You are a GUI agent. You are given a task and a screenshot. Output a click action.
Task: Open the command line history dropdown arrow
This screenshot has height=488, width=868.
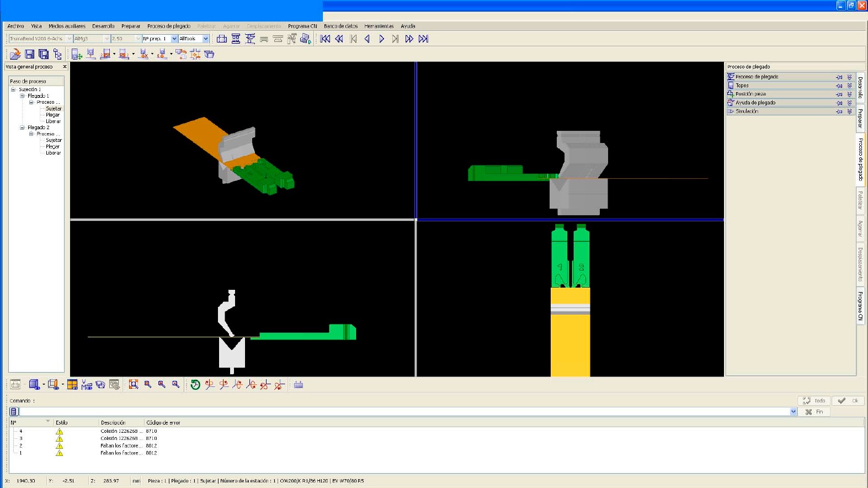pyautogui.click(x=794, y=412)
